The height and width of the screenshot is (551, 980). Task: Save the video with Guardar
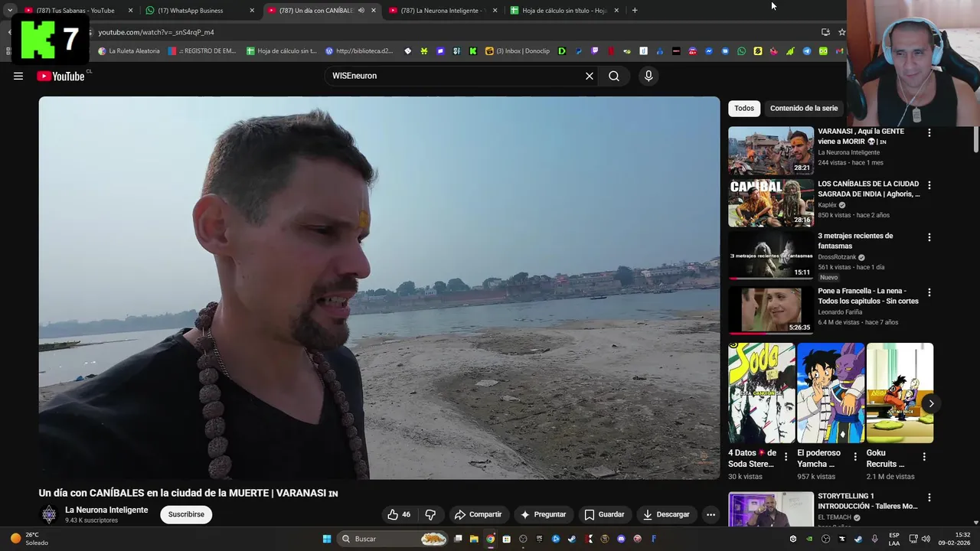pyautogui.click(x=604, y=514)
